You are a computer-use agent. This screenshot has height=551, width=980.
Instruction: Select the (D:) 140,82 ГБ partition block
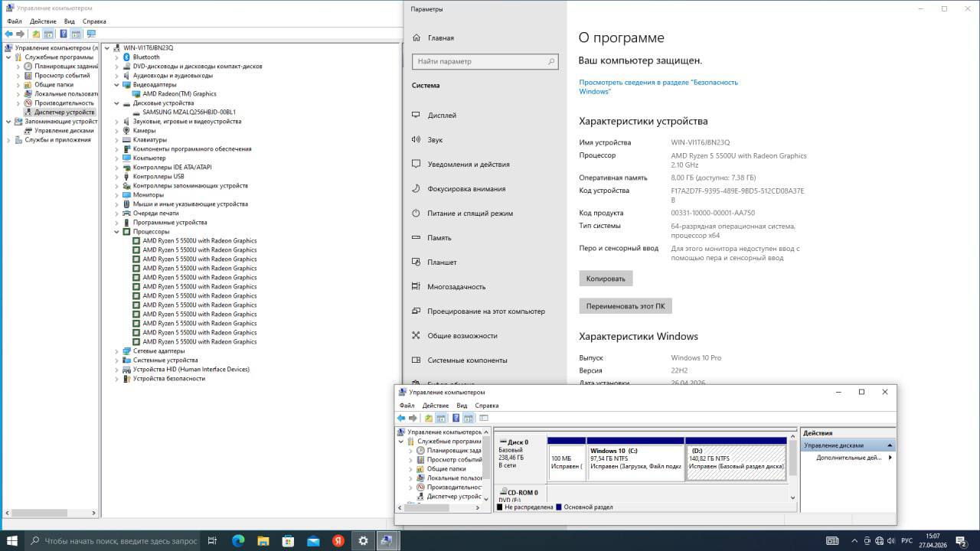tap(737, 459)
